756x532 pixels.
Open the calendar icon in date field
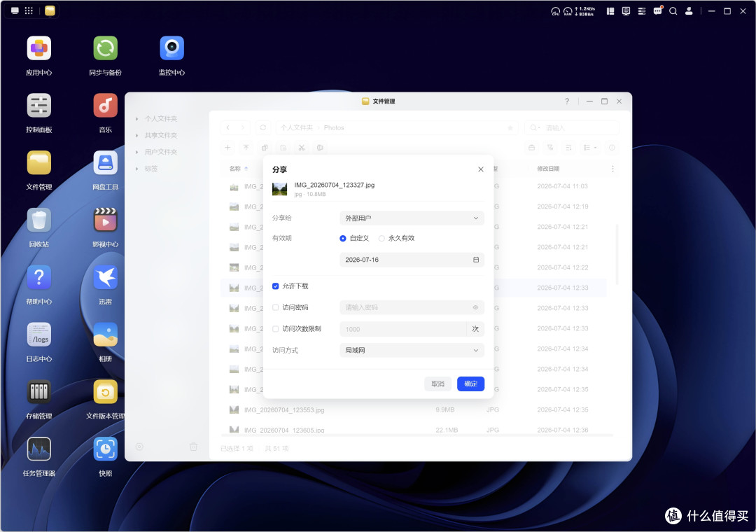tap(476, 260)
